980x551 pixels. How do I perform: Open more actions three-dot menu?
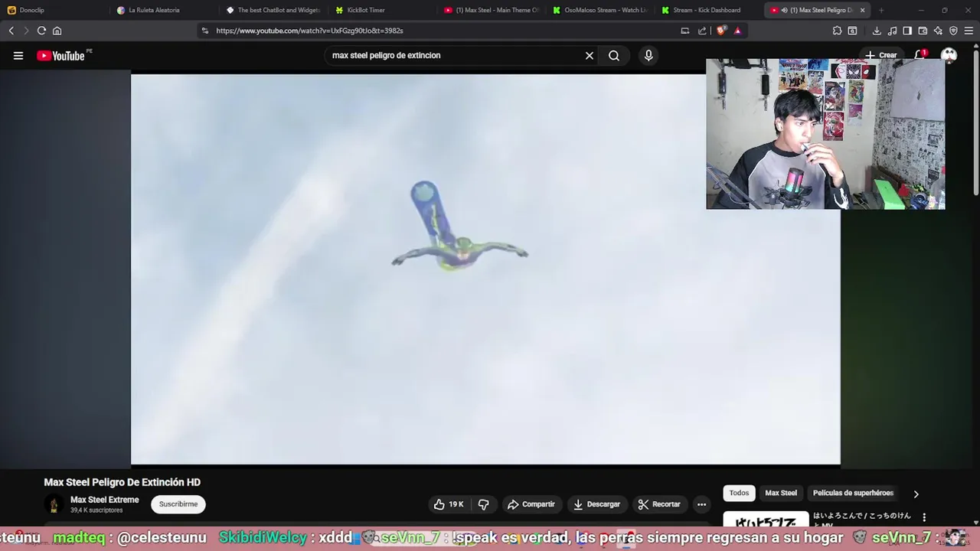pyautogui.click(x=701, y=504)
